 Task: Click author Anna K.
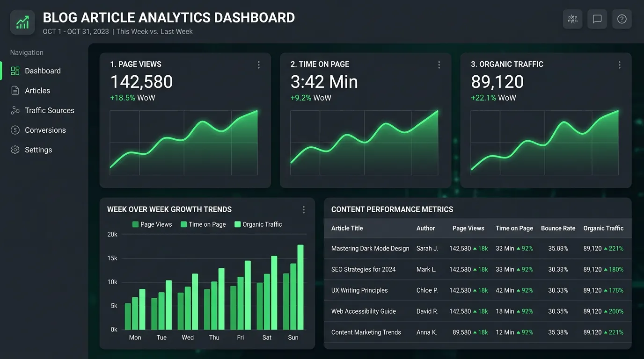pos(427,332)
